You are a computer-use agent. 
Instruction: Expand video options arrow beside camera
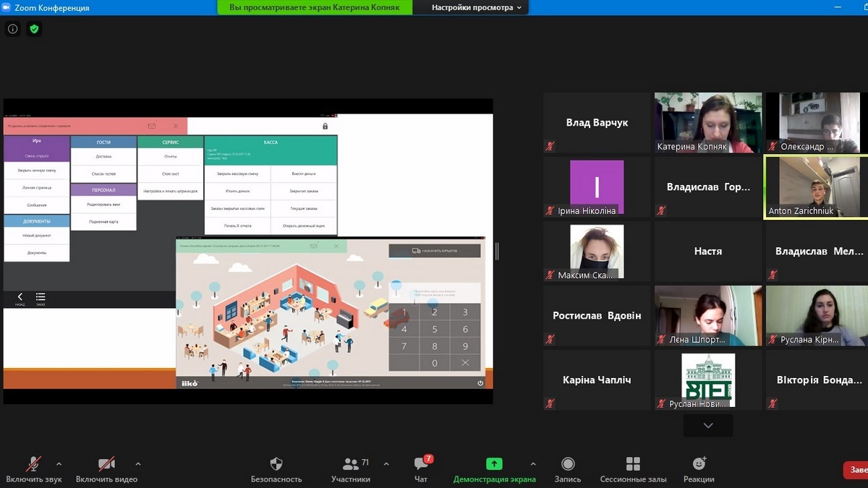coord(138,464)
